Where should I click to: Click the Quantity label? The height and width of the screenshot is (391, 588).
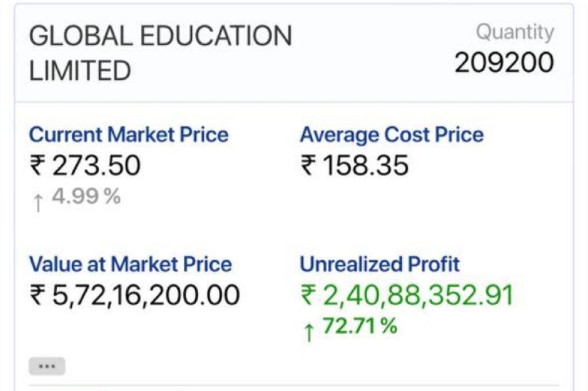(x=515, y=33)
